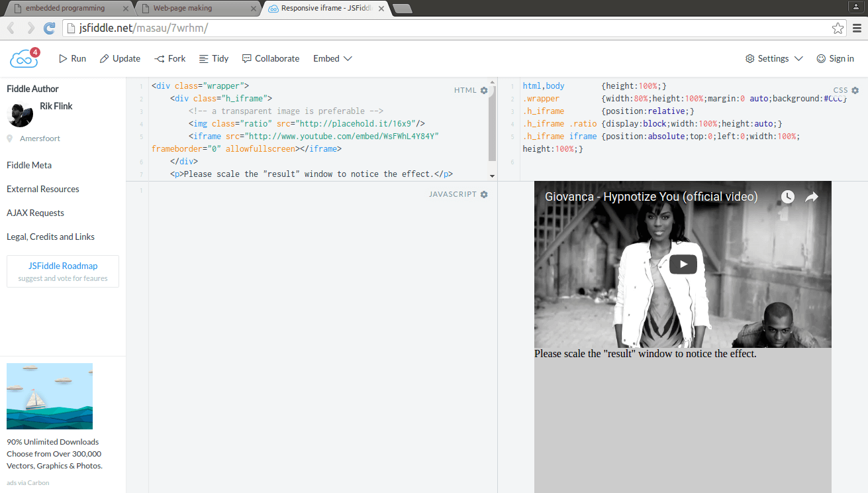The height and width of the screenshot is (493, 868).
Task: Click Sign in
Action: click(x=835, y=58)
